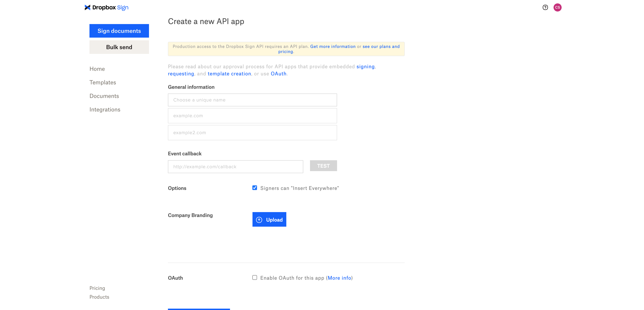Image resolution: width=644 pixels, height=310 pixels.
Task: Click see our plans and pricing link
Action: tap(381, 46)
